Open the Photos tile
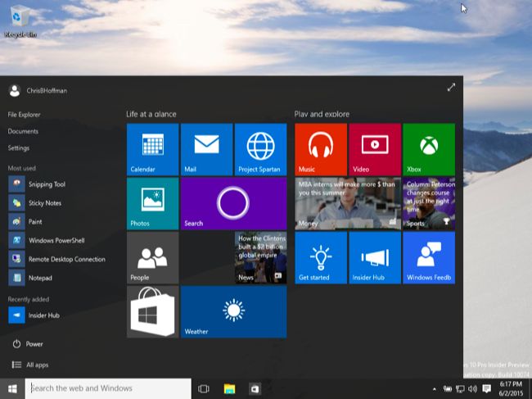Viewport: 532px width, 399px height. pos(153,204)
